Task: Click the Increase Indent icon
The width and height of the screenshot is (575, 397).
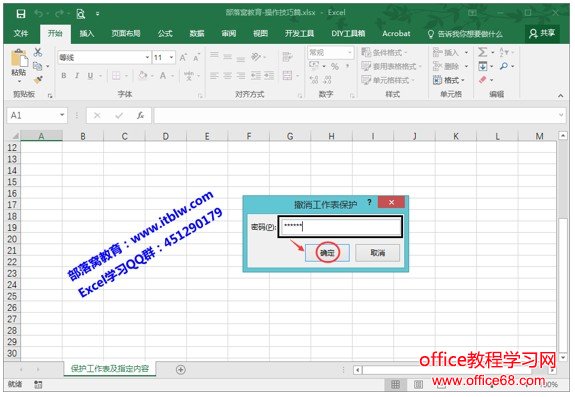Action: [269, 76]
